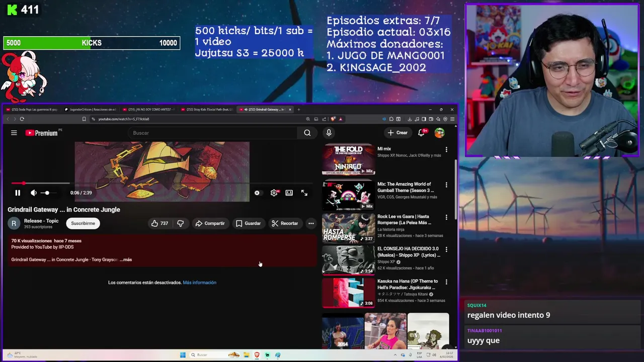Expand description with ...más
Image resolution: width=644 pixels, height=362 pixels.
[x=126, y=259]
